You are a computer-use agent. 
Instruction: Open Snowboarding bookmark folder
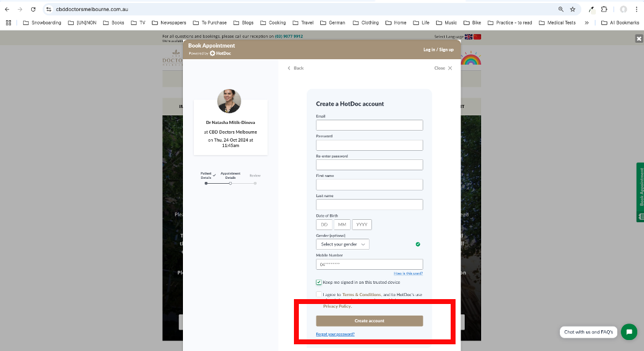tap(42, 23)
